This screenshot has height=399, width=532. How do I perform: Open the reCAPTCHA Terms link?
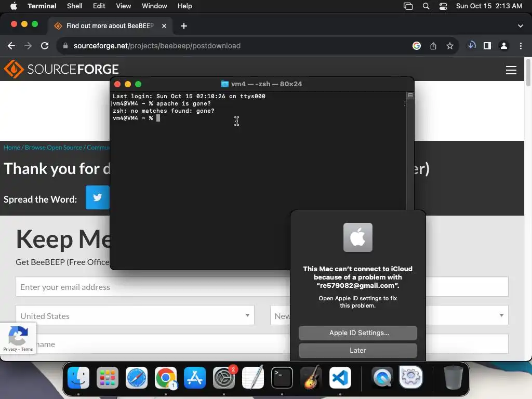(27, 349)
